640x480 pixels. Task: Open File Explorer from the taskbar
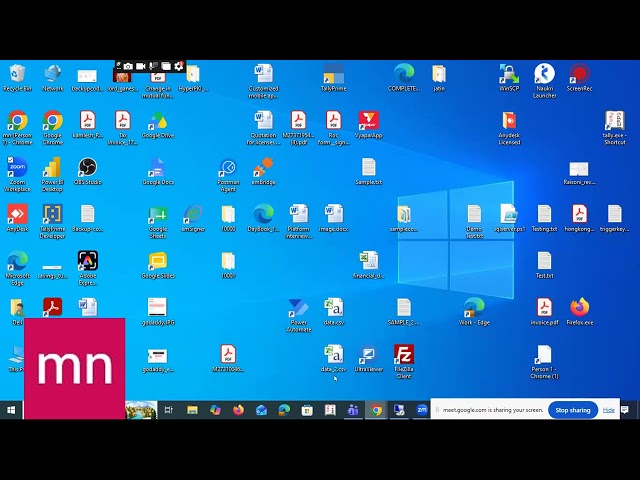(x=192, y=410)
